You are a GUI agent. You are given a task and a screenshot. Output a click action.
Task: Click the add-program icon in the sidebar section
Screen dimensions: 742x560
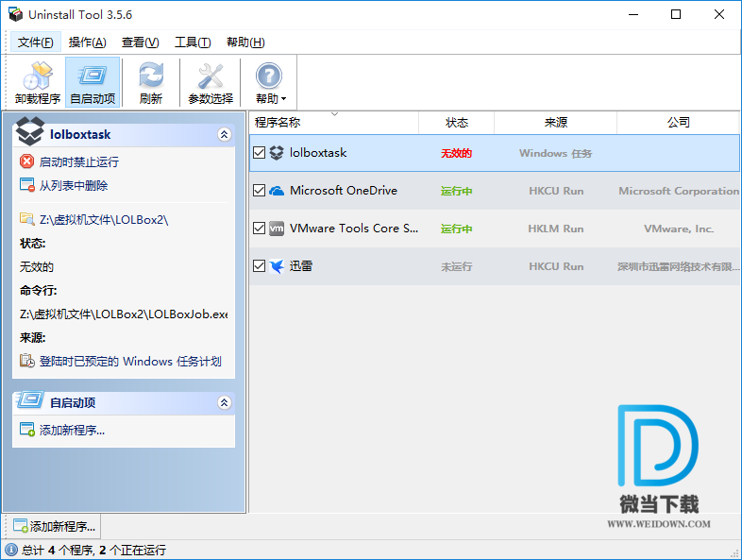27,430
